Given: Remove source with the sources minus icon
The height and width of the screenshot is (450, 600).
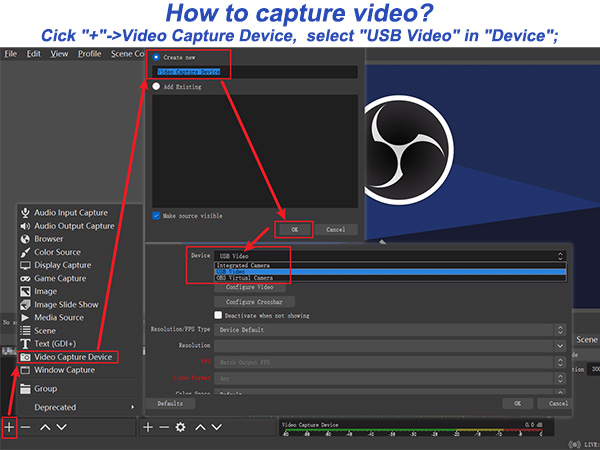Looking at the screenshot, I should (x=164, y=427).
